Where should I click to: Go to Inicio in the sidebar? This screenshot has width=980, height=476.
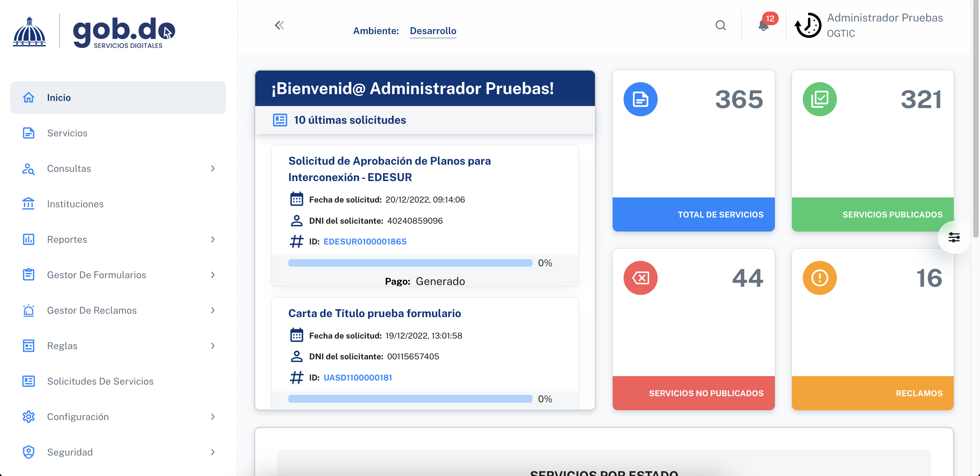point(118,98)
